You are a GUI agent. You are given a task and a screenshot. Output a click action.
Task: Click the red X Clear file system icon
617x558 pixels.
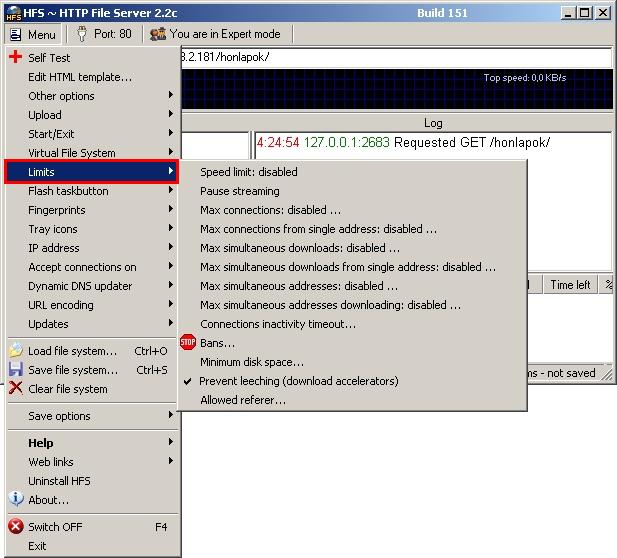(16, 388)
